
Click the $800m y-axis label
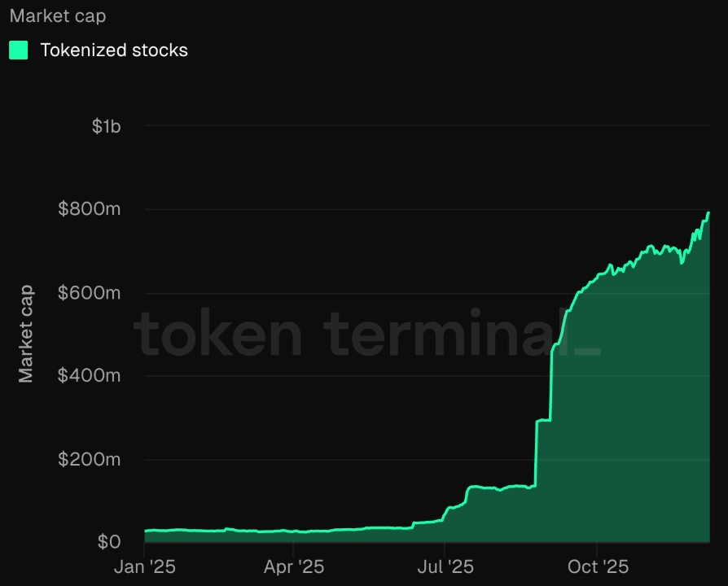click(89, 209)
